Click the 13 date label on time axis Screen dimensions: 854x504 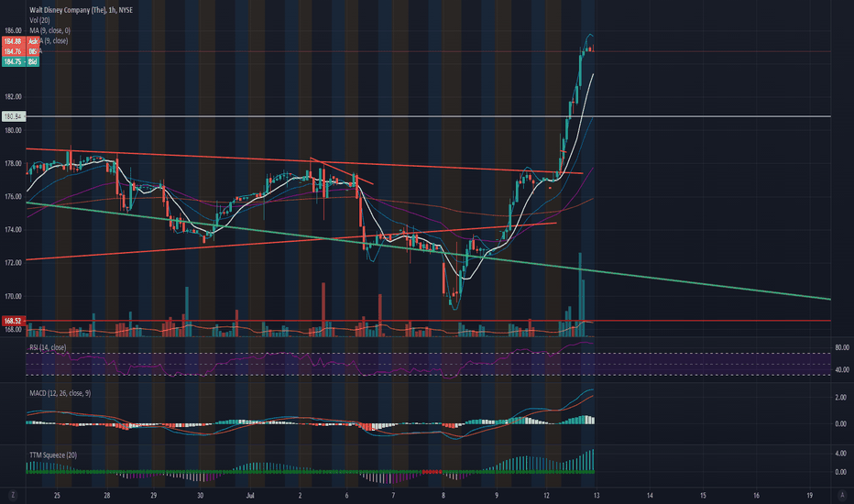click(597, 495)
